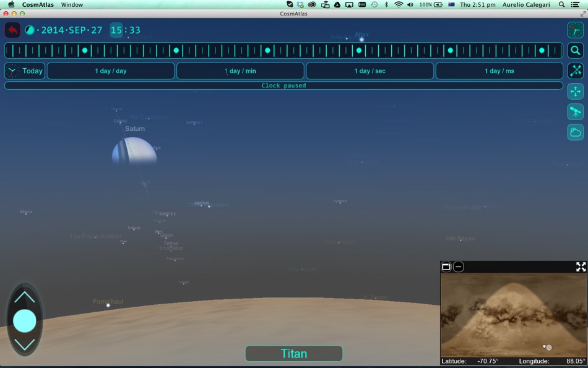Screen dimensions: 588x368
Task: Open Bluetooth menu bar icon
Action: [386, 4]
